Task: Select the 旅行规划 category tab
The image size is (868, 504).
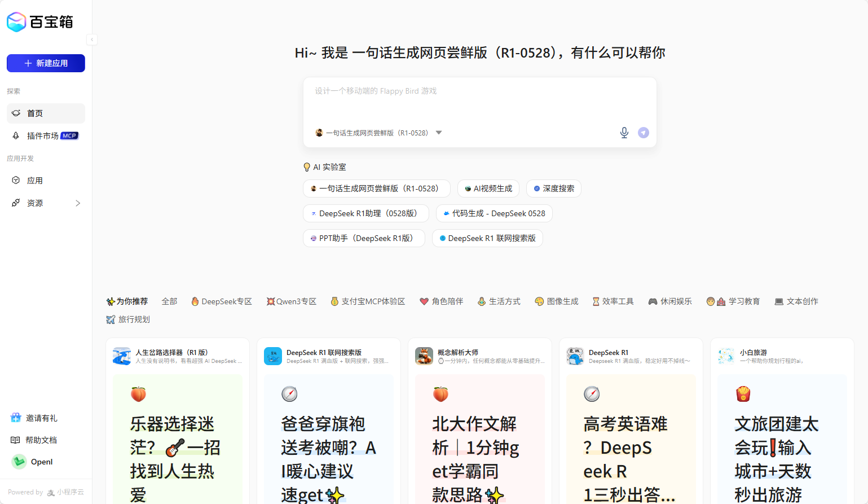Action: [x=128, y=319]
